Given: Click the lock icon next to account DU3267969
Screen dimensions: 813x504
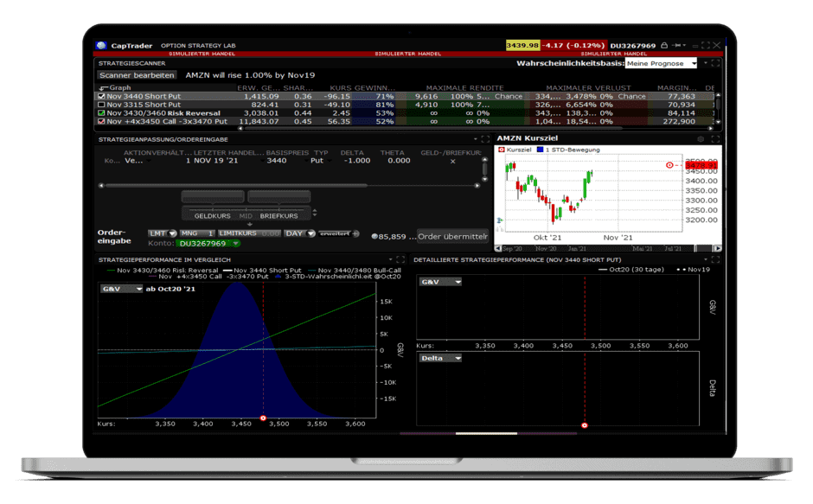Looking at the screenshot, I should coord(664,45).
